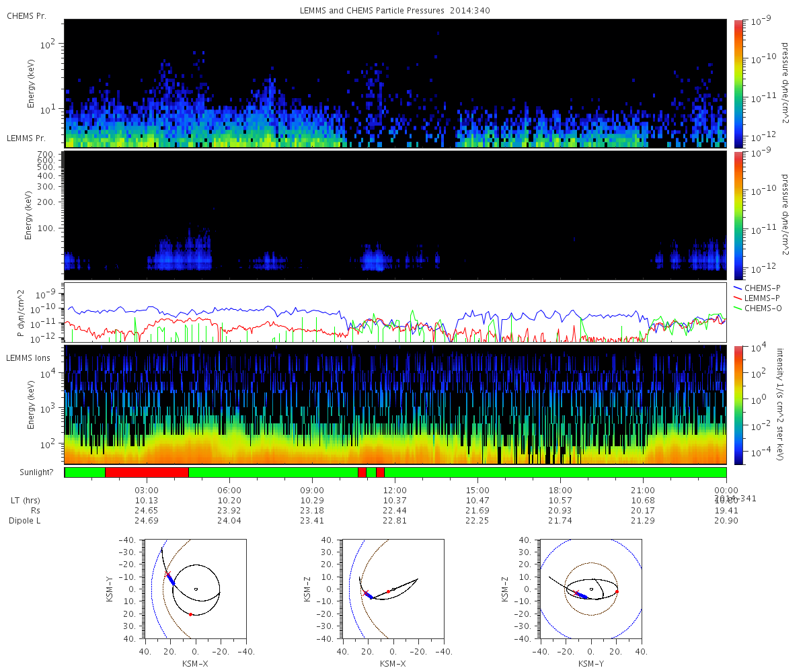Click the plot title 'LEMMS and CHEMS Particle Pressures 2014:340'
Screen dimensions: 807x672
(x=395, y=11)
